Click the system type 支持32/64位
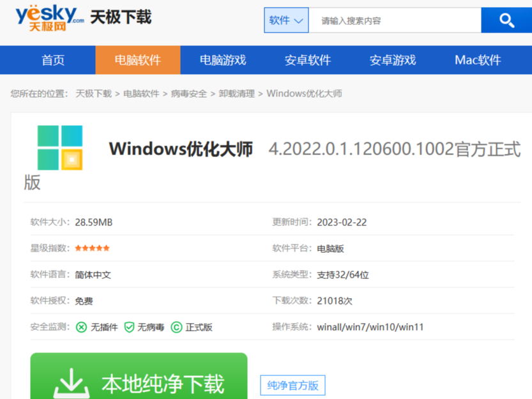The height and width of the screenshot is (399, 532). 343,275
